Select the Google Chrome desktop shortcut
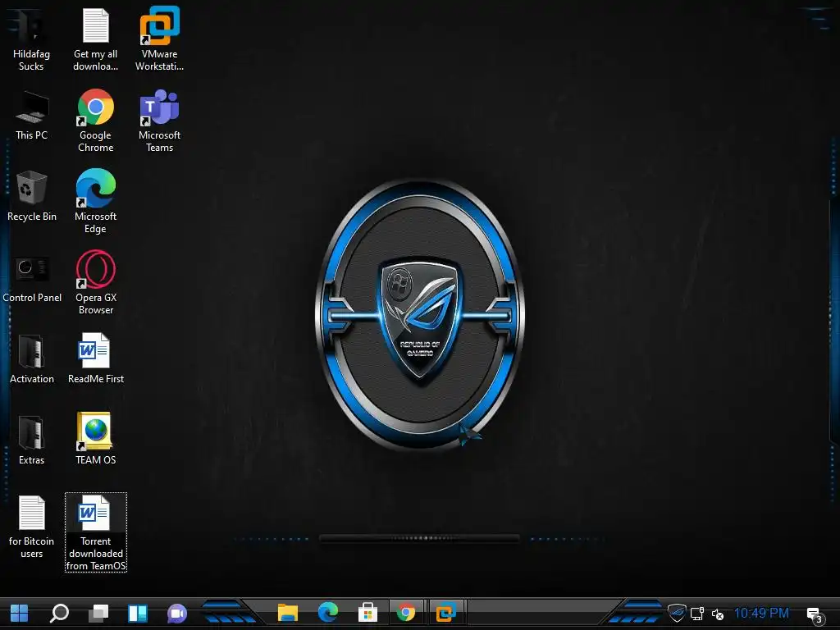Screen dimensions: 840x630 pos(95,121)
